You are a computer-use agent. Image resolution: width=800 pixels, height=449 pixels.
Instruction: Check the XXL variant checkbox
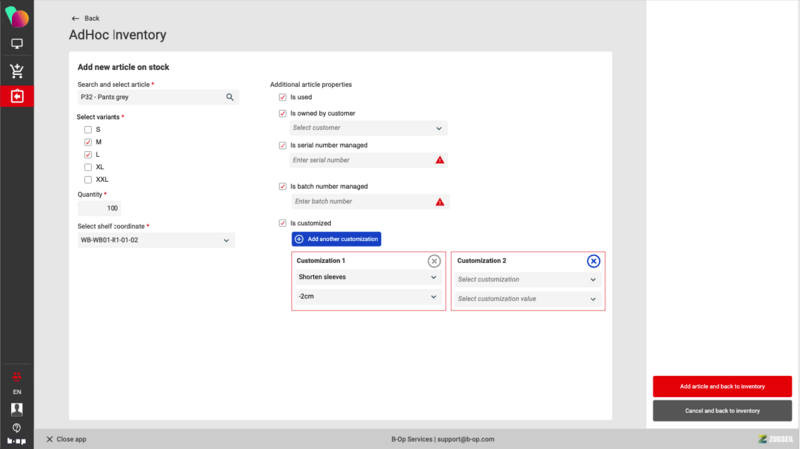pos(88,180)
